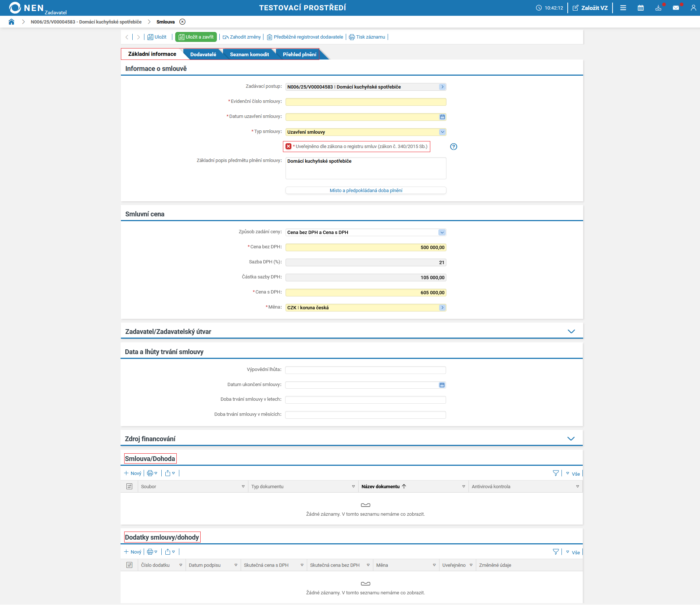
Task: Open Datum podpisu column filter
Action: pyautogui.click(x=236, y=565)
